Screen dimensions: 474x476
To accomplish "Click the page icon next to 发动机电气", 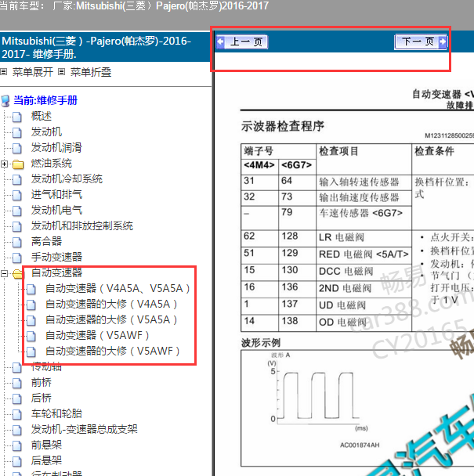I will (17, 211).
